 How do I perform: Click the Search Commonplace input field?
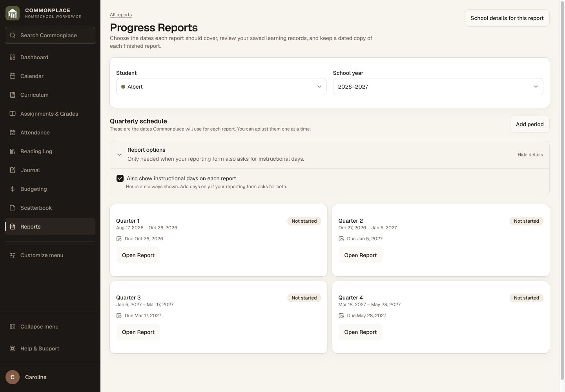coord(50,35)
